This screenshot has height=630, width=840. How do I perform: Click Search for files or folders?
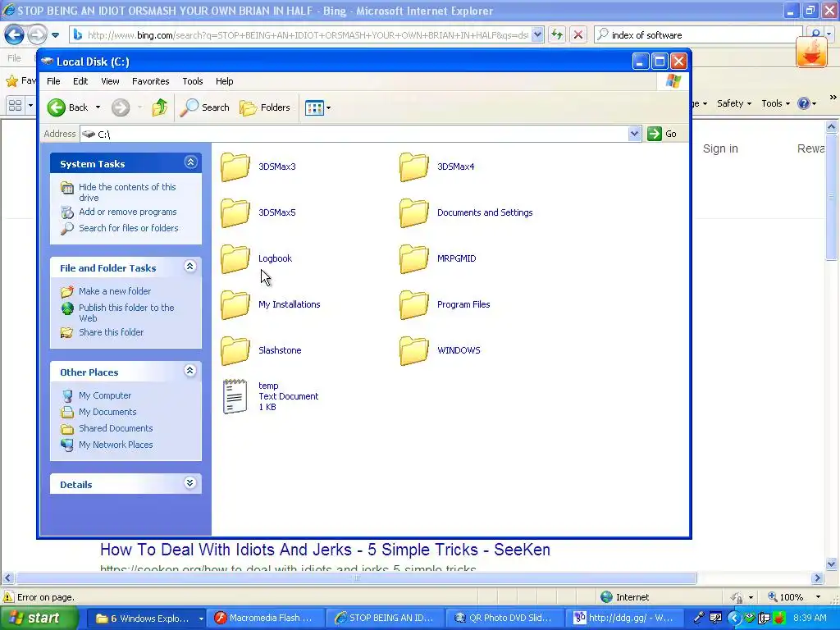click(129, 228)
